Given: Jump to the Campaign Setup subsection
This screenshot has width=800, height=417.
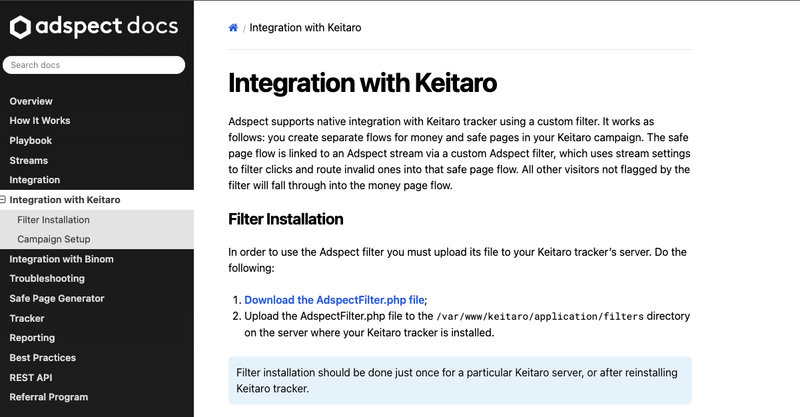Looking at the screenshot, I should tap(53, 239).
